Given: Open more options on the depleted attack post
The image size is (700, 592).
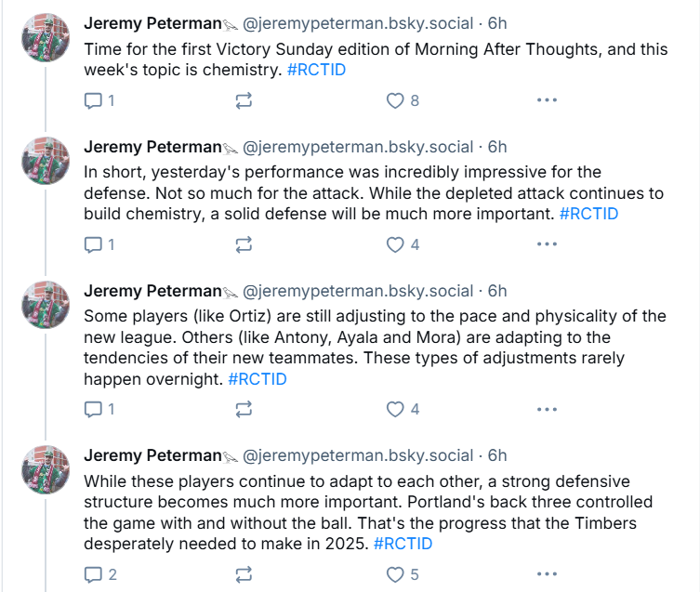Looking at the screenshot, I should click(x=547, y=244).
